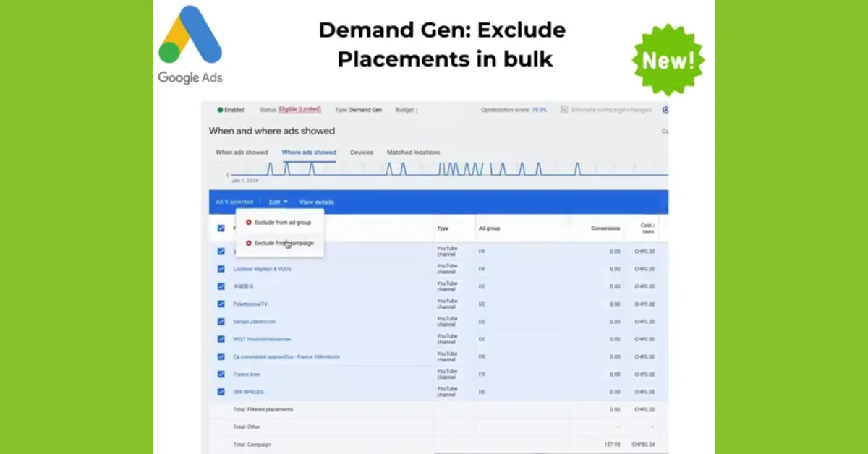Screen dimensions: 868x454
Task: Sort by the Type column header
Action: tap(443, 228)
